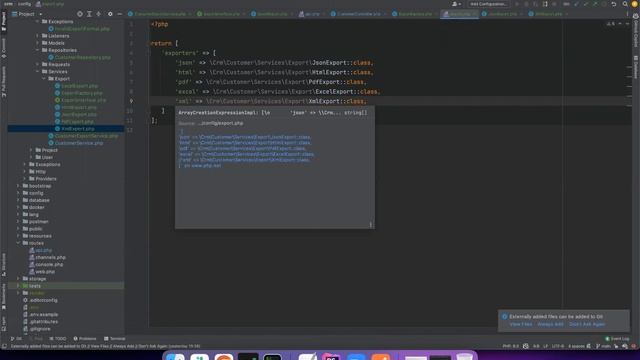This screenshot has width=640, height=360.
Task: Collapse the Exceptions folder at top of tree
Action: (38, 22)
